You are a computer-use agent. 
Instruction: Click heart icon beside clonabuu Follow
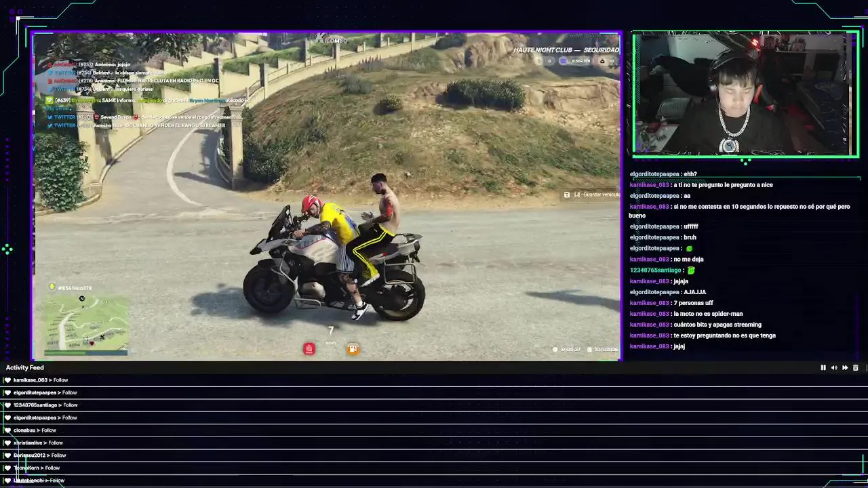pyautogui.click(x=7, y=430)
